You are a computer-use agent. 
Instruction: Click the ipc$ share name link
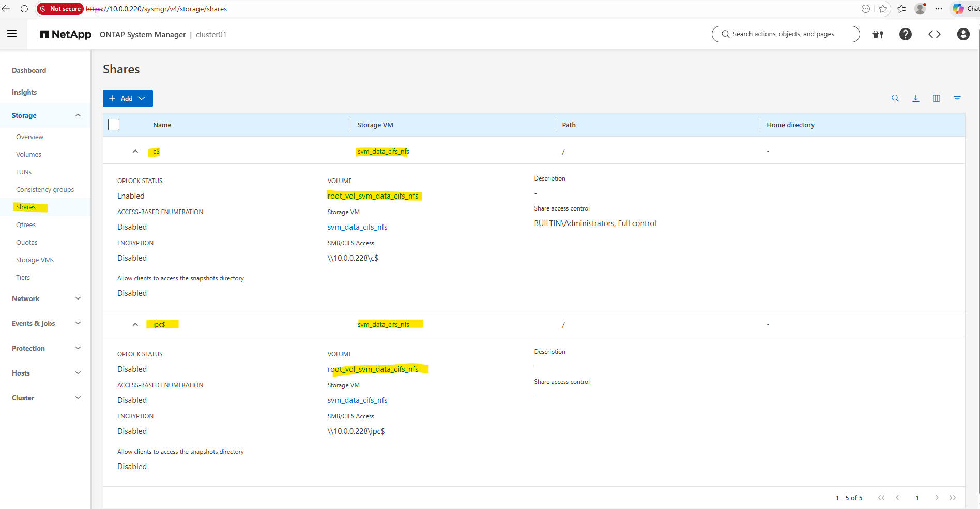159,325
